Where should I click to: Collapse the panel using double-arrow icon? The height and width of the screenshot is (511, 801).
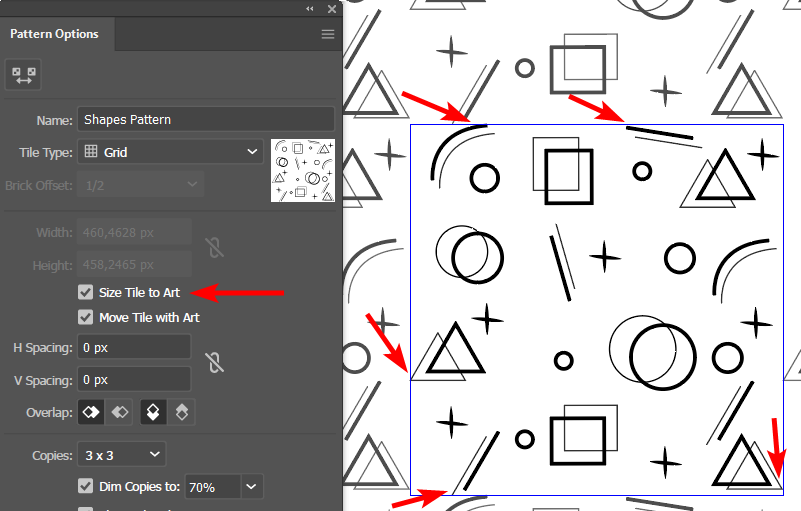pyautogui.click(x=309, y=8)
